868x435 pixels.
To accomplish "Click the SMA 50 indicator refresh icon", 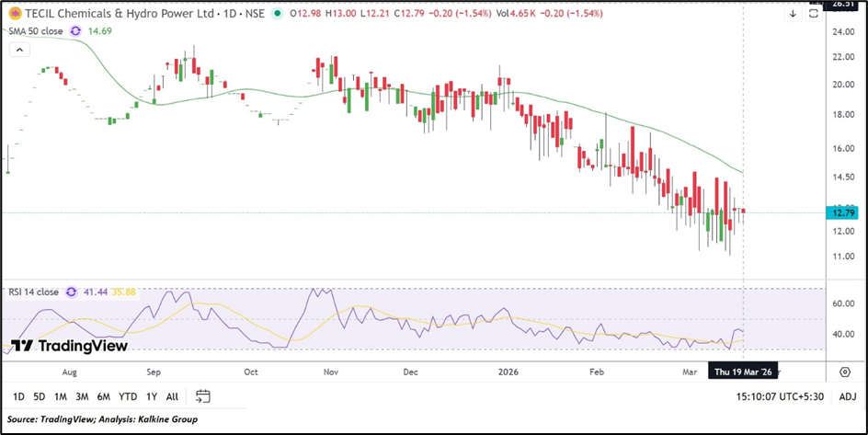I will coord(75,30).
